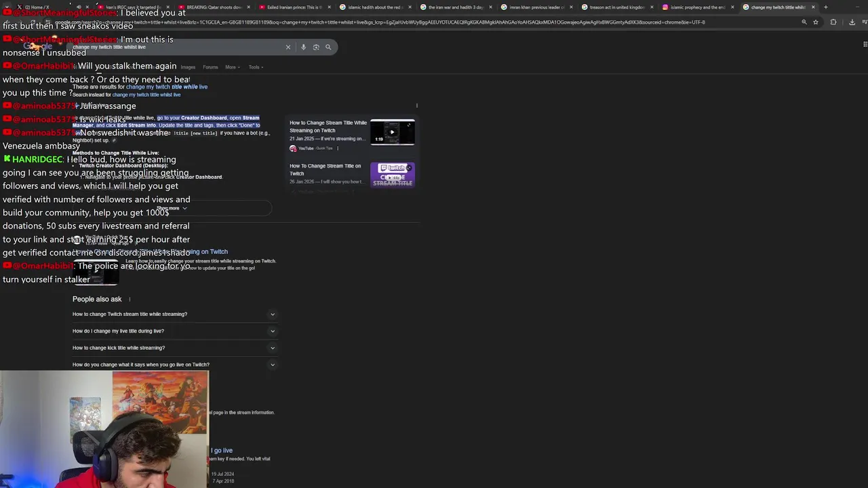
Task: Open the Google apps grid icon
Action: (865, 45)
